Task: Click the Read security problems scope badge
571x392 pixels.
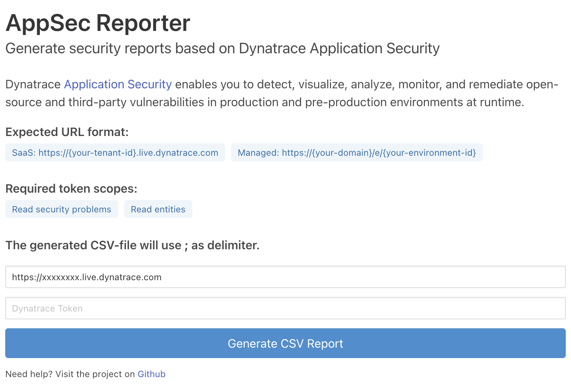Action: 61,209
